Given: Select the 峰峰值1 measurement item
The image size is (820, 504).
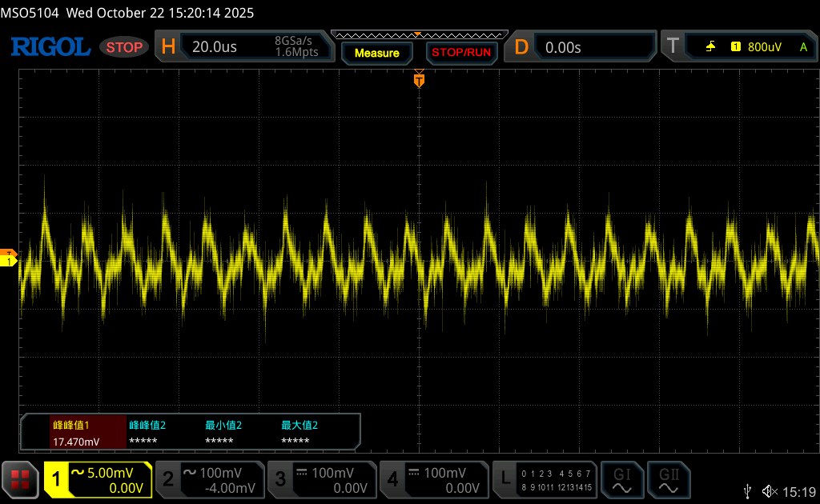Looking at the screenshot, I should tap(71, 425).
